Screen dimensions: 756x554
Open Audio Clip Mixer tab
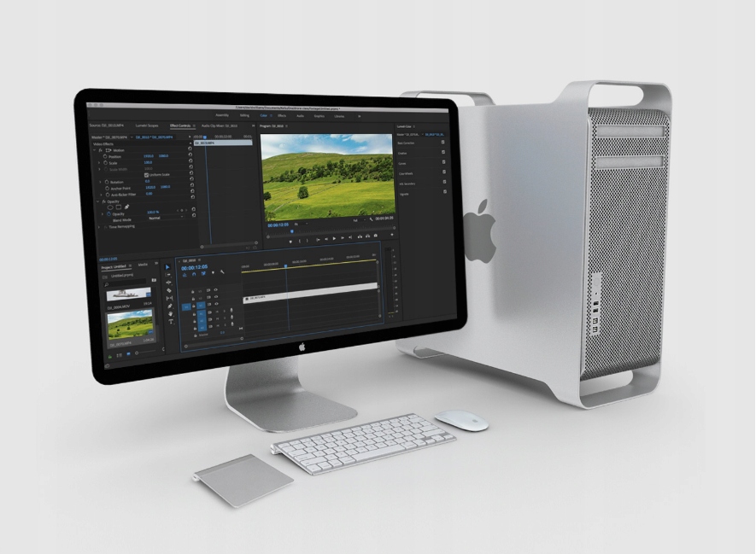(220, 125)
